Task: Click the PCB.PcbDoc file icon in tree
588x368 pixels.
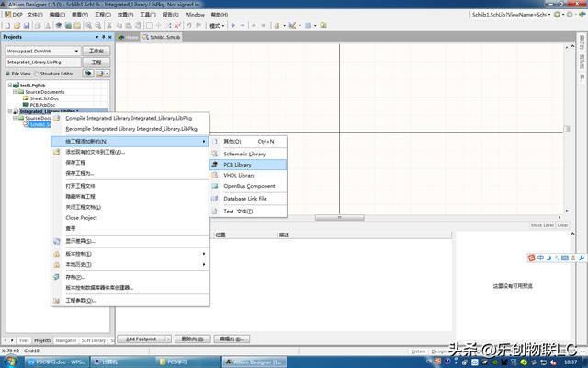Action: (26, 105)
